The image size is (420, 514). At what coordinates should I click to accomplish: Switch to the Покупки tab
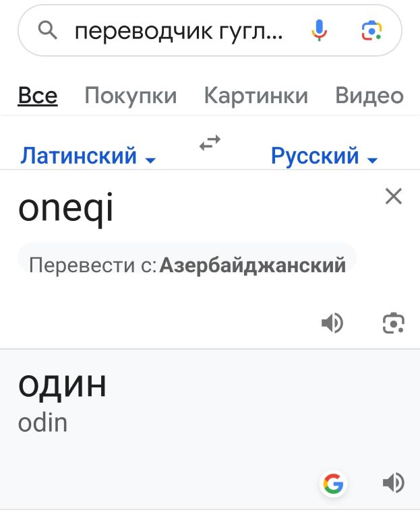click(131, 96)
